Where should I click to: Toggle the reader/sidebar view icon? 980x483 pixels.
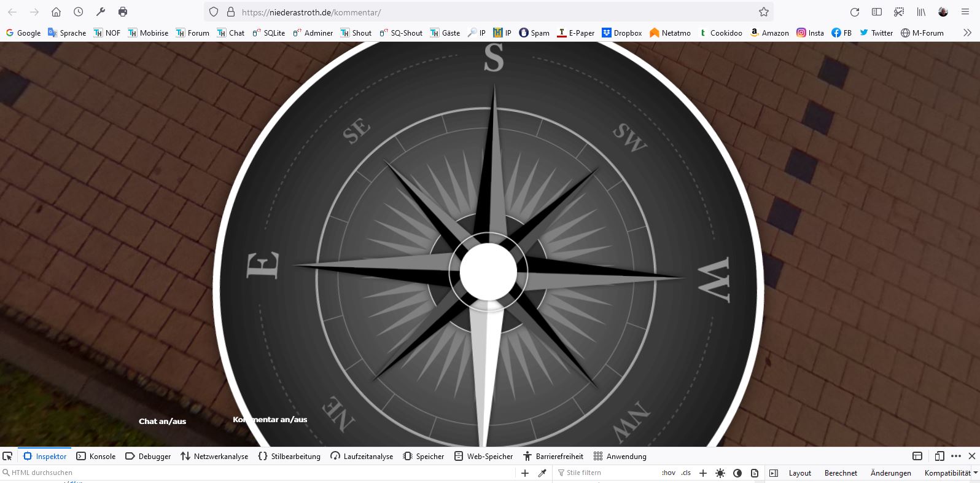[x=877, y=12]
